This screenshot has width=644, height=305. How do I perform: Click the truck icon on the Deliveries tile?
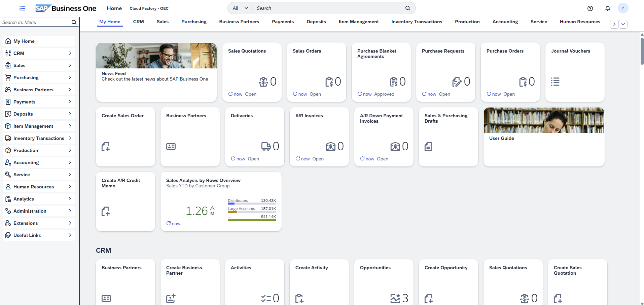pyautogui.click(x=265, y=146)
